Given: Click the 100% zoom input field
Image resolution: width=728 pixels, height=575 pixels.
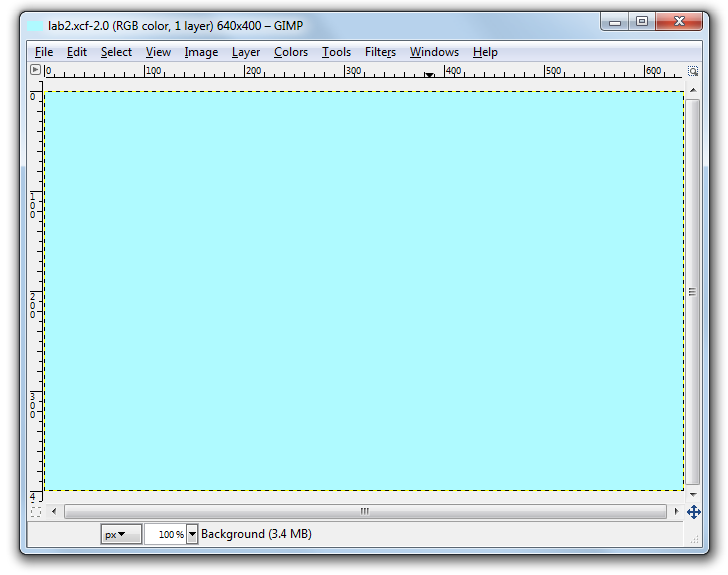Looking at the screenshot, I should [165, 534].
